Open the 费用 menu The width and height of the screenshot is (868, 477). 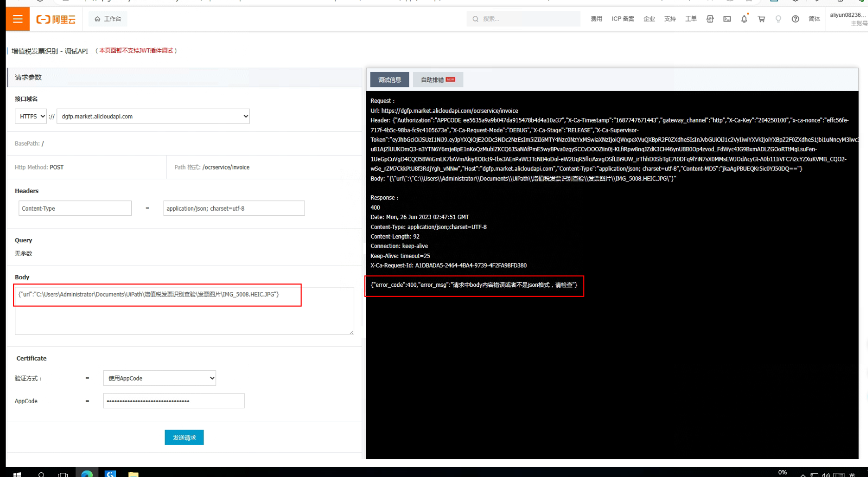click(x=596, y=19)
